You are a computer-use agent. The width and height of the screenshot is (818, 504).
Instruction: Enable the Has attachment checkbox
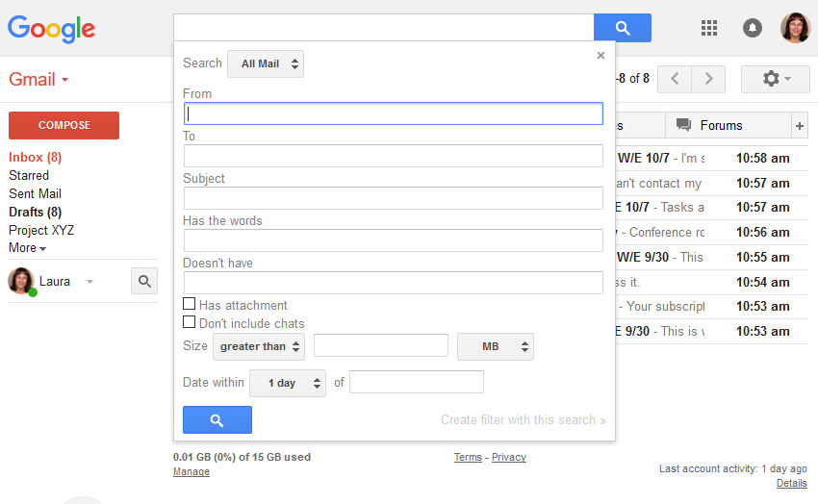[x=190, y=304]
